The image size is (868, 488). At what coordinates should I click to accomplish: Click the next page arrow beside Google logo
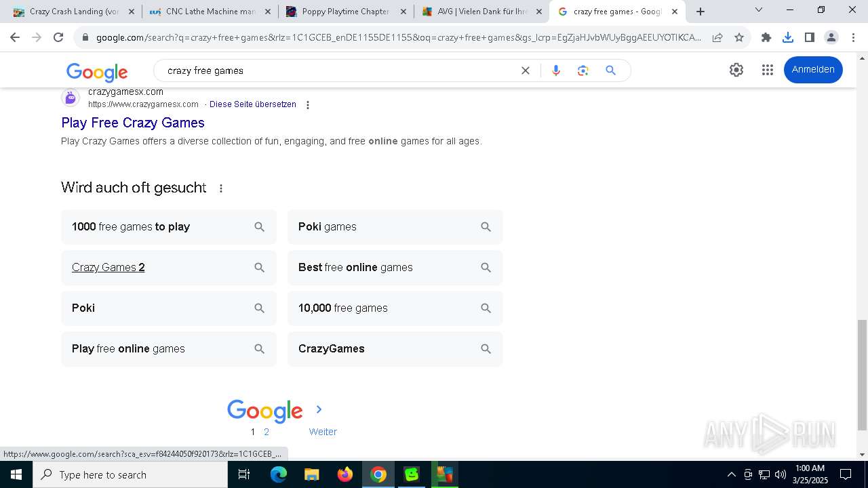point(319,409)
